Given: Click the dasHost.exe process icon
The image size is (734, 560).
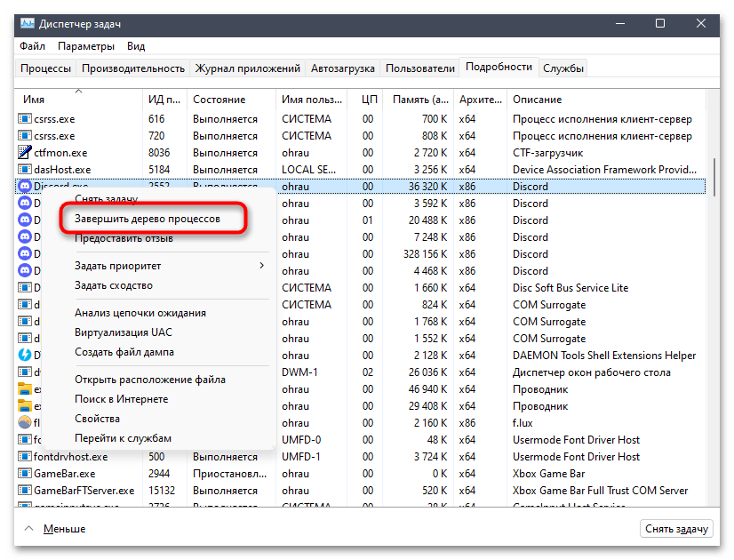Looking at the screenshot, I should click(x=24, y=170).
